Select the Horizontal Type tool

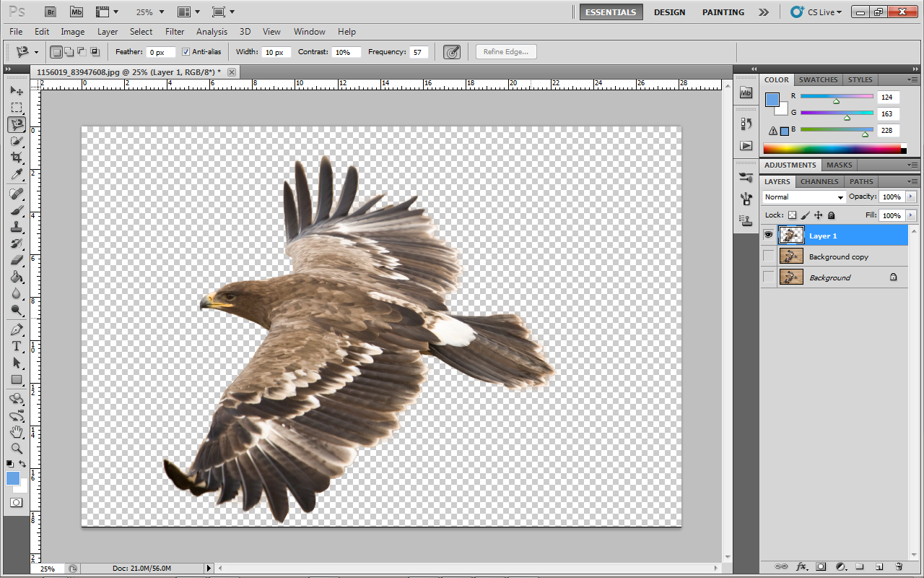pos(17,346)
